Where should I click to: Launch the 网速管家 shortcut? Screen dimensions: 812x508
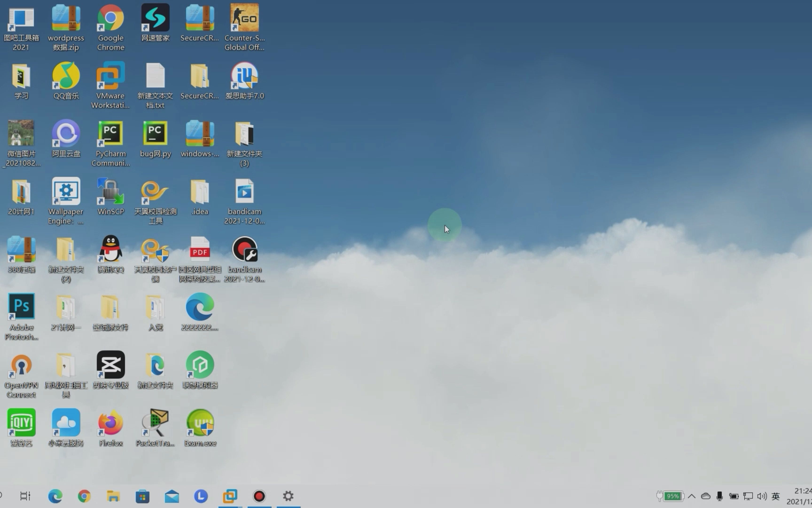(155, 23)
